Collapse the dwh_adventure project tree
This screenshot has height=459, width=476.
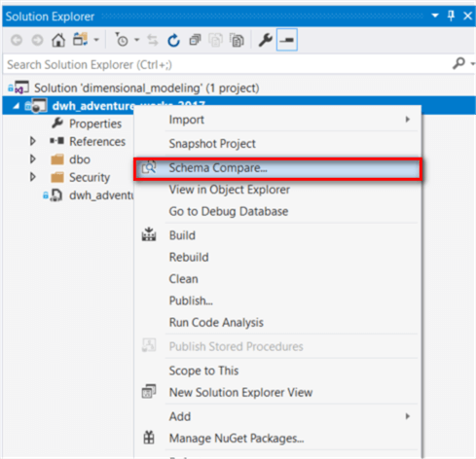[17, 106]
